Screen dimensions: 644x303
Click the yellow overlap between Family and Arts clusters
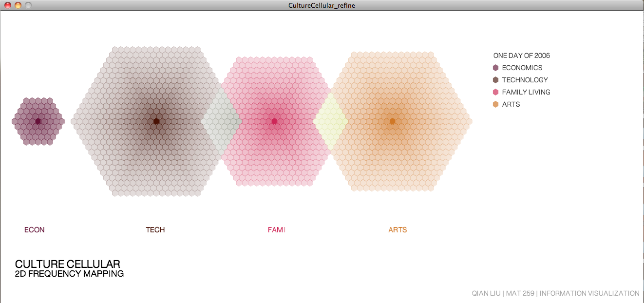[x=331, y=121]
